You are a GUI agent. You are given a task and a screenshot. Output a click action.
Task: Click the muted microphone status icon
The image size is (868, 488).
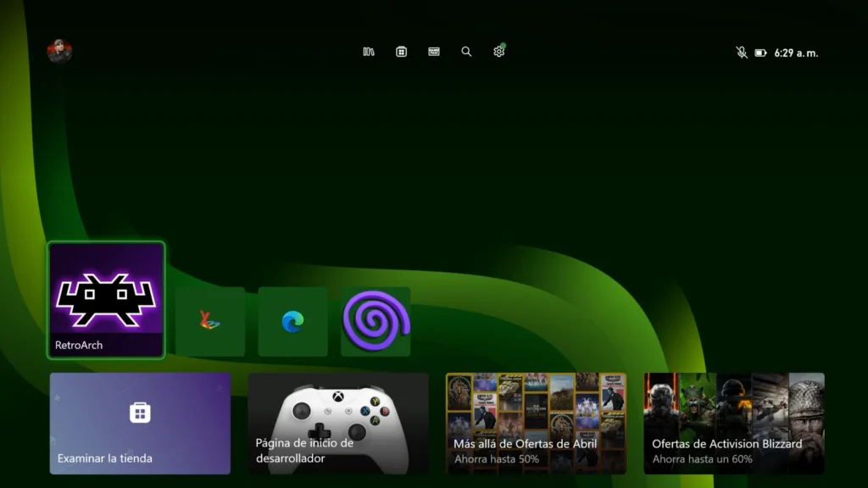point(741,53)
